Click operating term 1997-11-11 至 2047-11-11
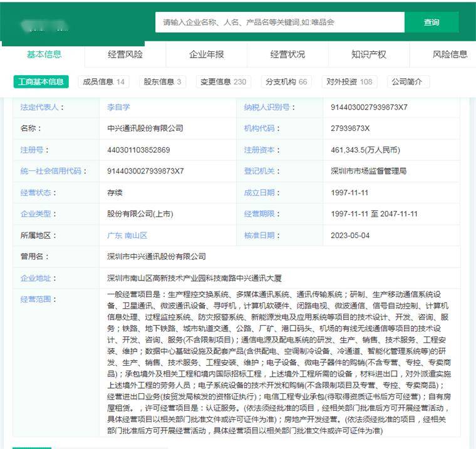The width and height of the screenshot is (476, 449). click(x=374, y=214)
